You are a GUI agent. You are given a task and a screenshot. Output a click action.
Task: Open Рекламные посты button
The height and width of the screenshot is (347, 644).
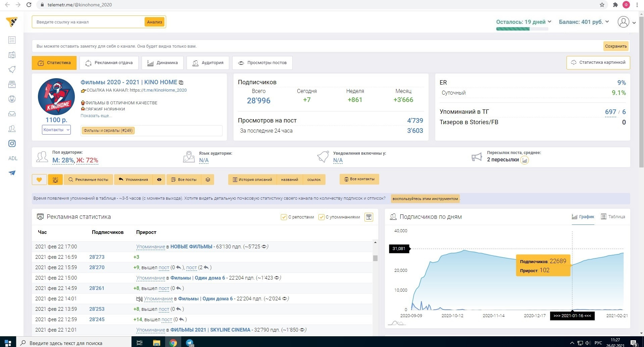point(89,180)
